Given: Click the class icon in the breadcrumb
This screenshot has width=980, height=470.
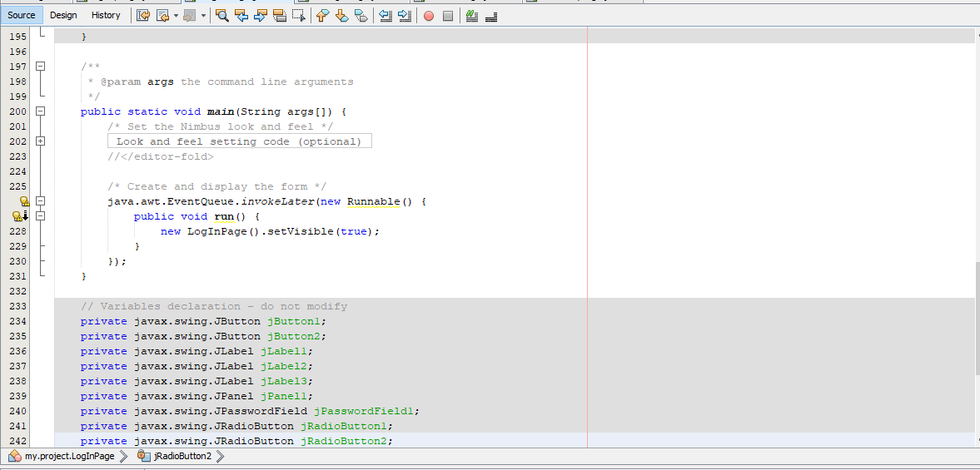Looking at the screenshot, I should point(15,456).
